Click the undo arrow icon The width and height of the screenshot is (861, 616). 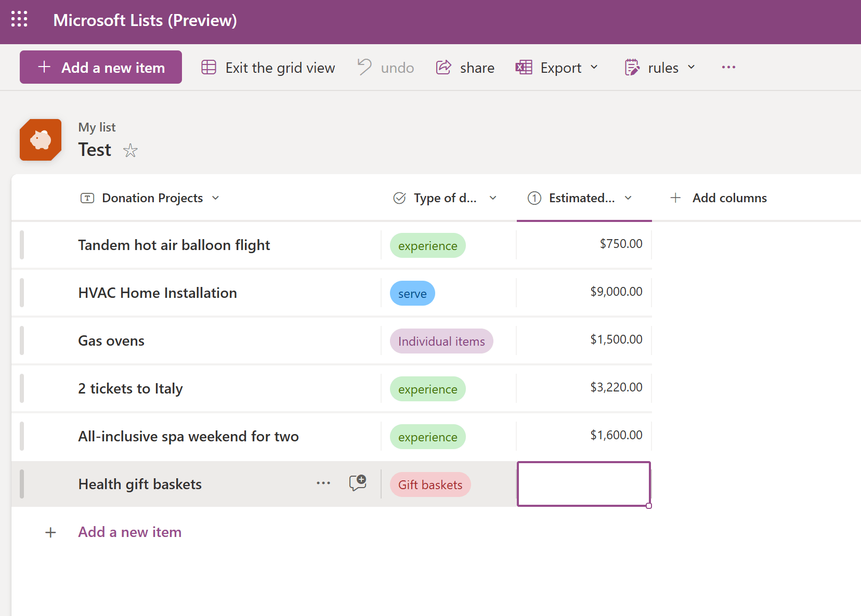364,67
